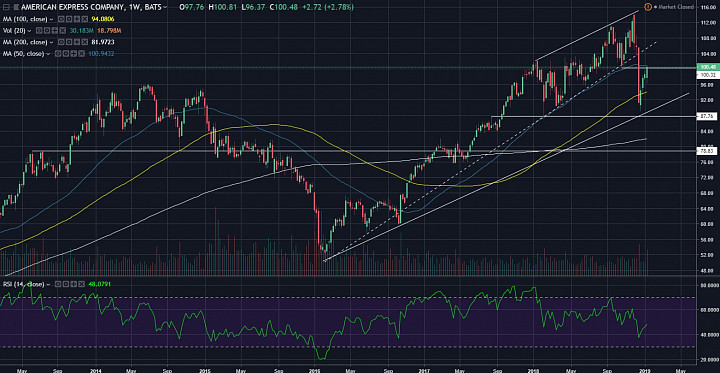
Task: Open settings for MA (50, close)
Action: pos(66,54)
